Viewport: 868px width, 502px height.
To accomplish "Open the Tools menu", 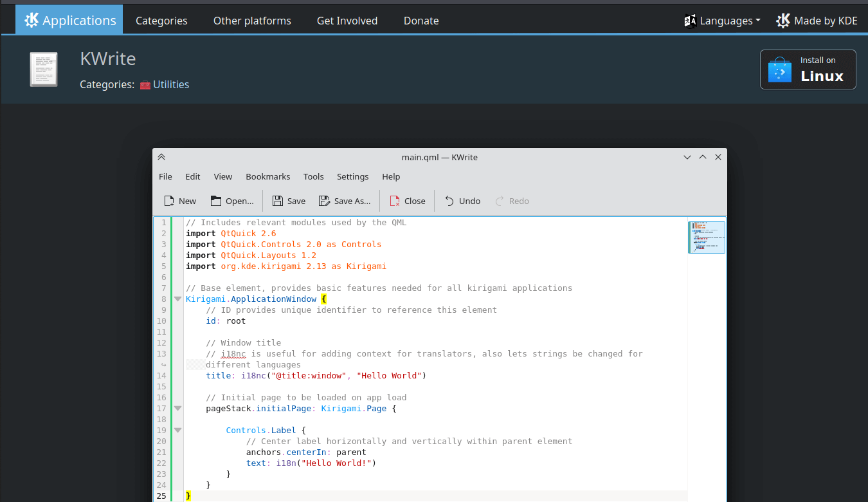I will [x=314, y=176].
